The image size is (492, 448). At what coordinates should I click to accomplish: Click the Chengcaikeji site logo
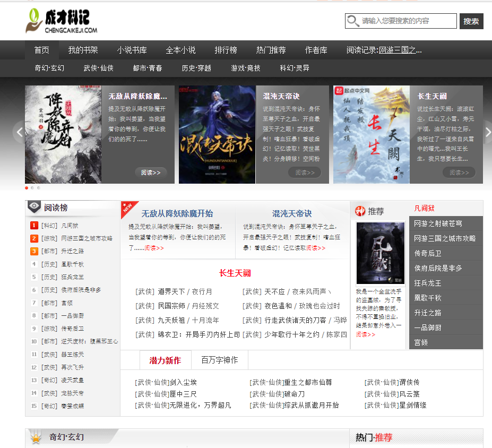pos(61,21)
